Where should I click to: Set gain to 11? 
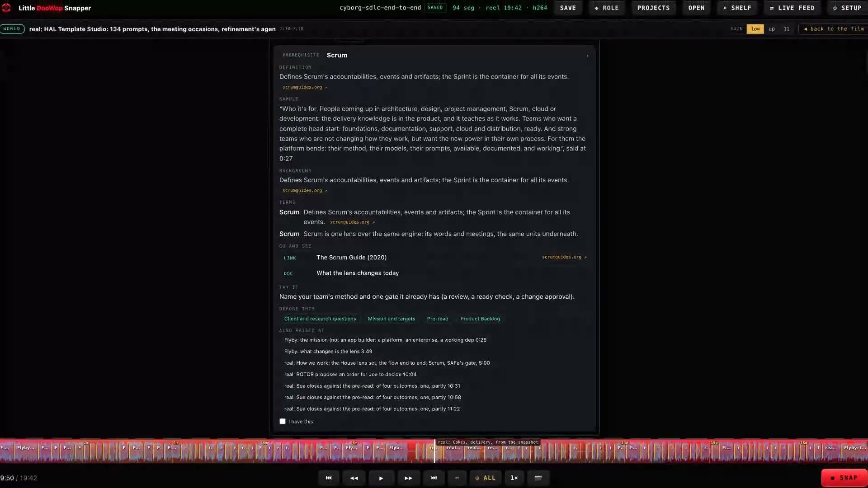click(786, 28)
